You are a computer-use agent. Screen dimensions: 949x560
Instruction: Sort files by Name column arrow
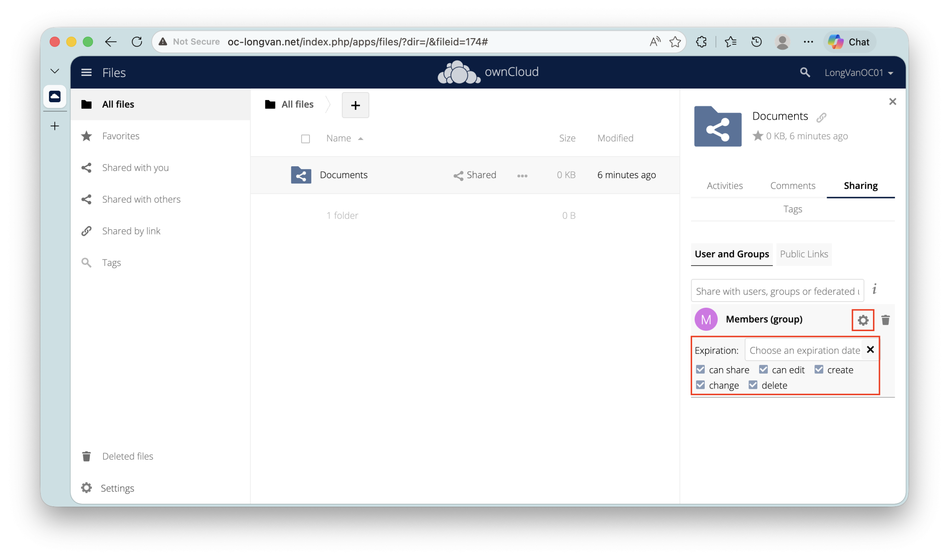(361, 139)
